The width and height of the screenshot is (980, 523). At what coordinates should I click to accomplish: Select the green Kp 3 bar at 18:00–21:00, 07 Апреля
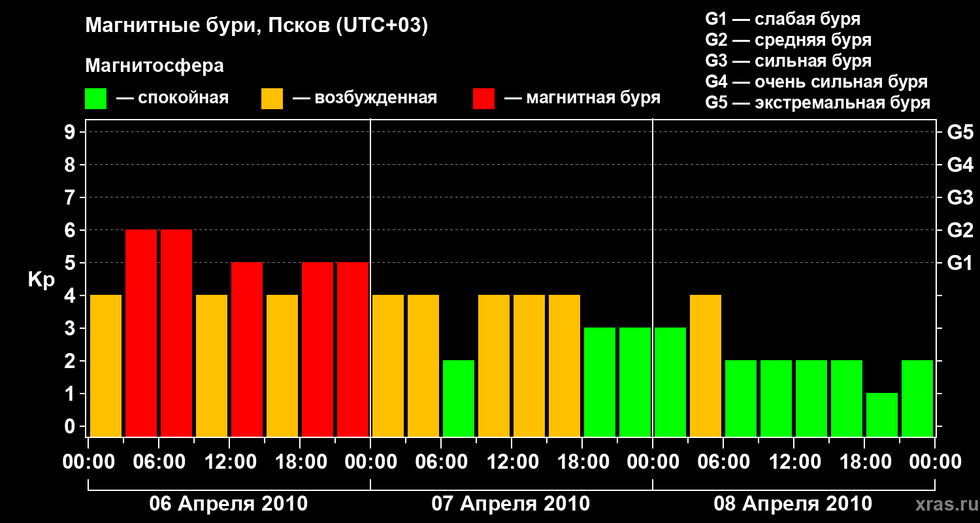coord(600,382)
